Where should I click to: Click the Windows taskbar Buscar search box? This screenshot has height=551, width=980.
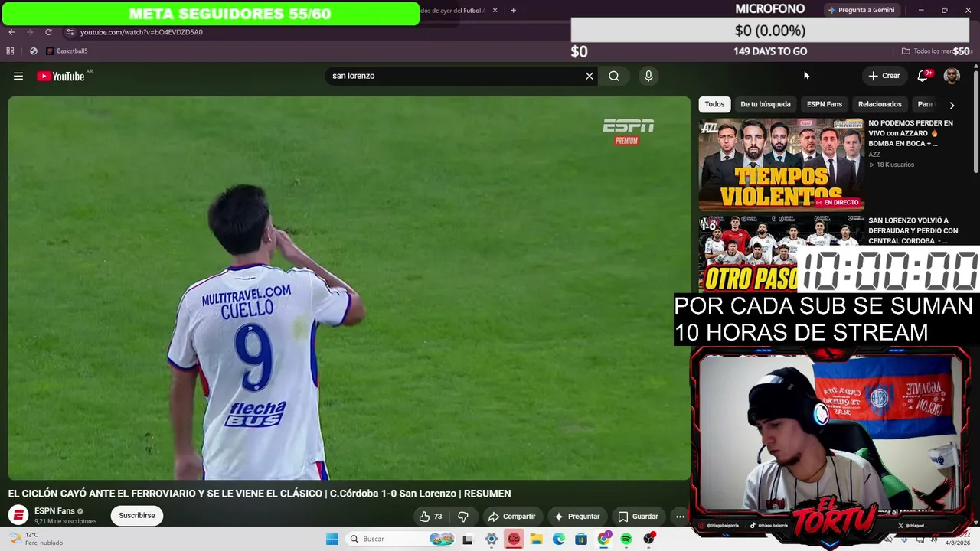400,539
